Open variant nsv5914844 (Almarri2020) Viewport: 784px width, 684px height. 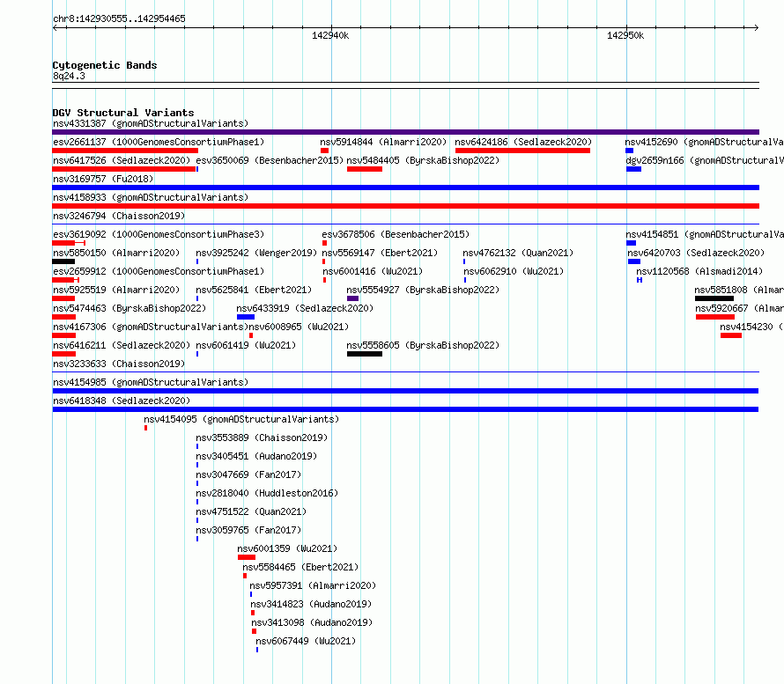point(383,142)
